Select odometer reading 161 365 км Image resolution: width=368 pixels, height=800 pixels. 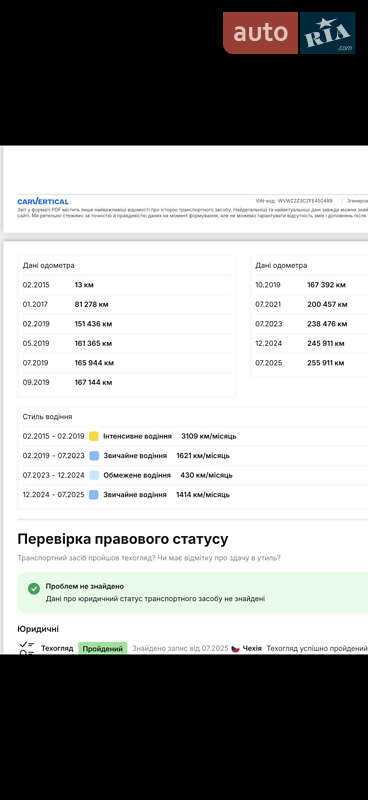[93, 343]
